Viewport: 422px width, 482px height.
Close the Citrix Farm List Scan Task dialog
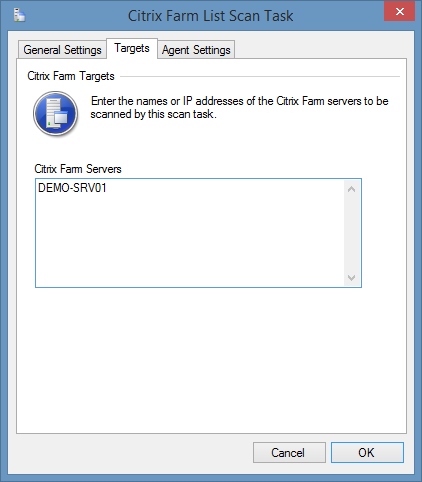399,12
